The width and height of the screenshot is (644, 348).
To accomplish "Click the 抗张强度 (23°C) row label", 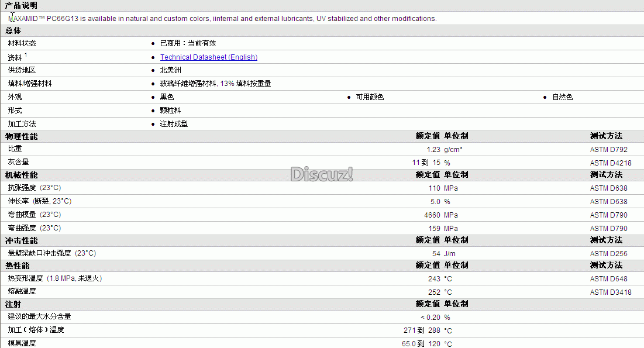I will click(x=35, y=187).
